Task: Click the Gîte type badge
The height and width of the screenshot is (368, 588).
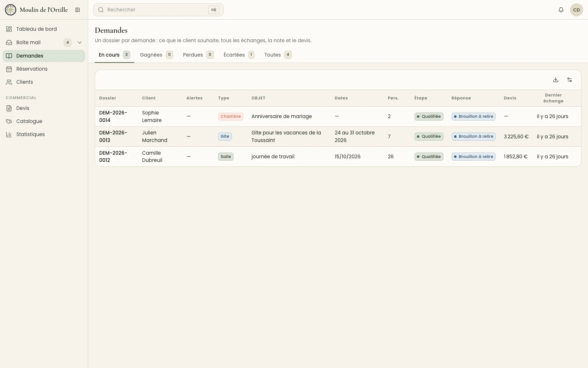Action: point(225,136)
